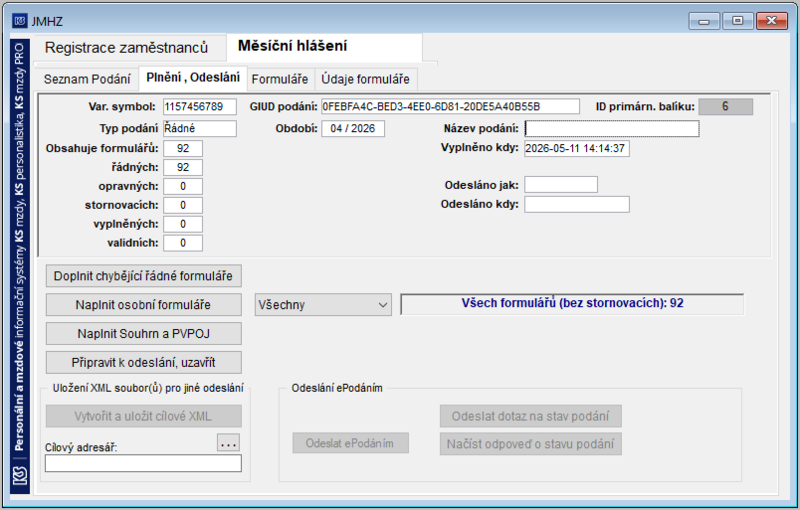The width and height of the screenshot is (800, 510).
Task: Open the Seznam Podání tab
Action: tap(87, 79)
